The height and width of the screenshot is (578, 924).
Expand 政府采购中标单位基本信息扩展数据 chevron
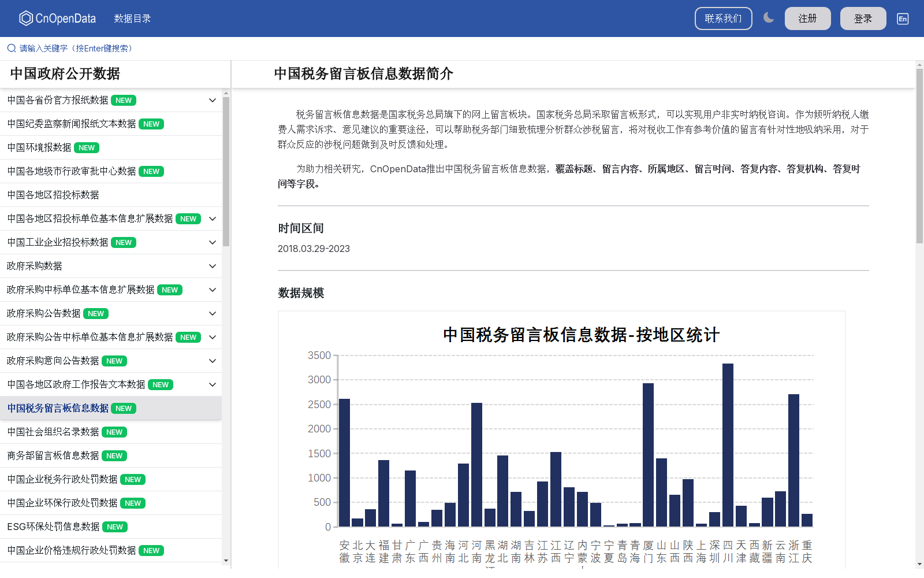[x=213, y=290]
